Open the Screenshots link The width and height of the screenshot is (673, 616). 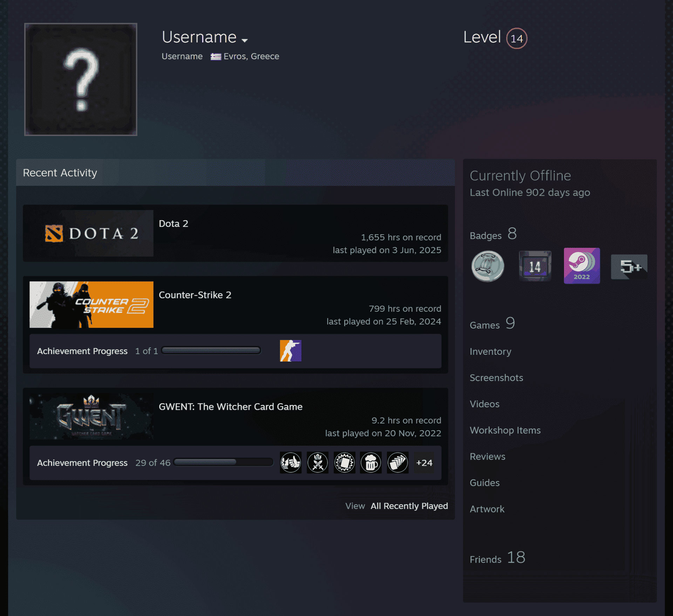tap(496, 378)
